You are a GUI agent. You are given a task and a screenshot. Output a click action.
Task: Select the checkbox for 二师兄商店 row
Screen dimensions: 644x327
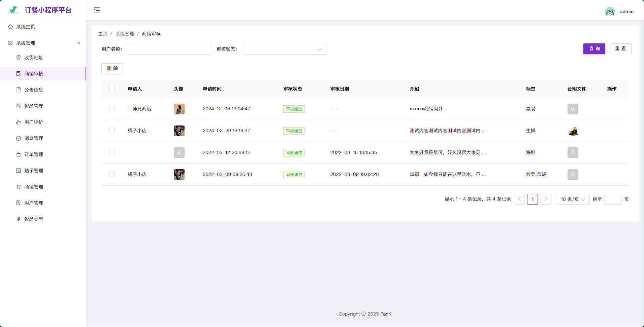pyautogui.click(x=112, y=109)
